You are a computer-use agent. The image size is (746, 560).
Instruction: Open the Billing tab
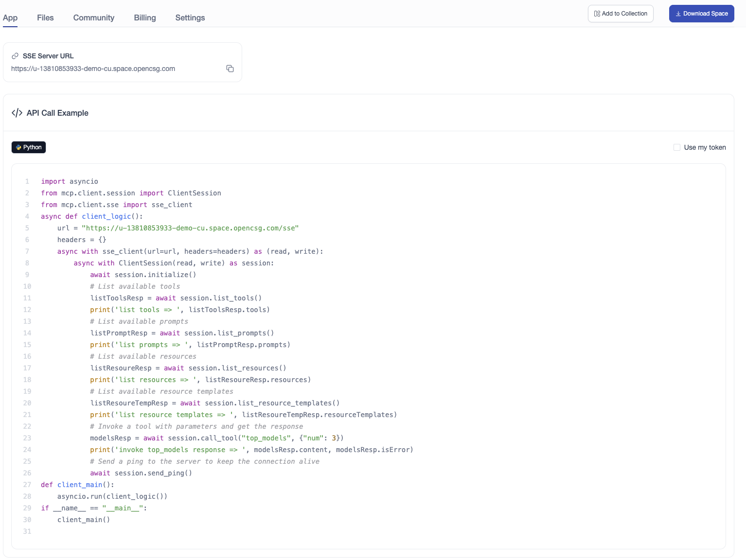coord(145,17)
